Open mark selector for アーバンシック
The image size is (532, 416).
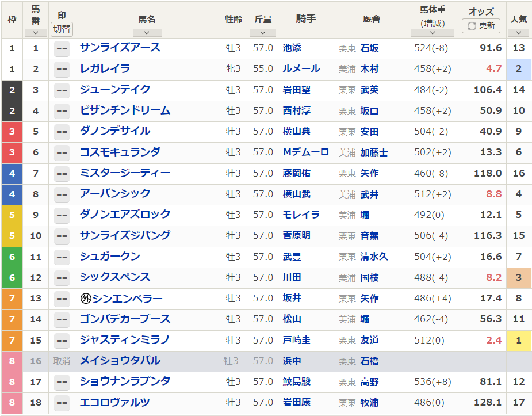click(62, 194)
